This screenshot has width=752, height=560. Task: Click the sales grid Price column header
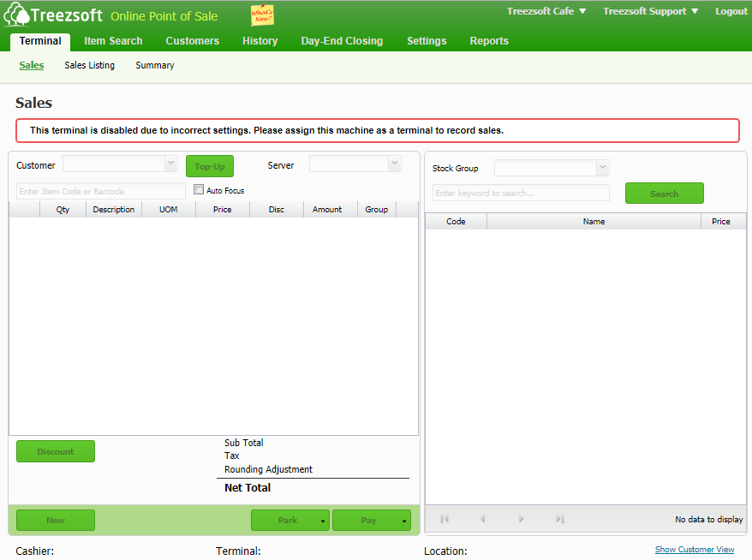[x=223, y=210]
